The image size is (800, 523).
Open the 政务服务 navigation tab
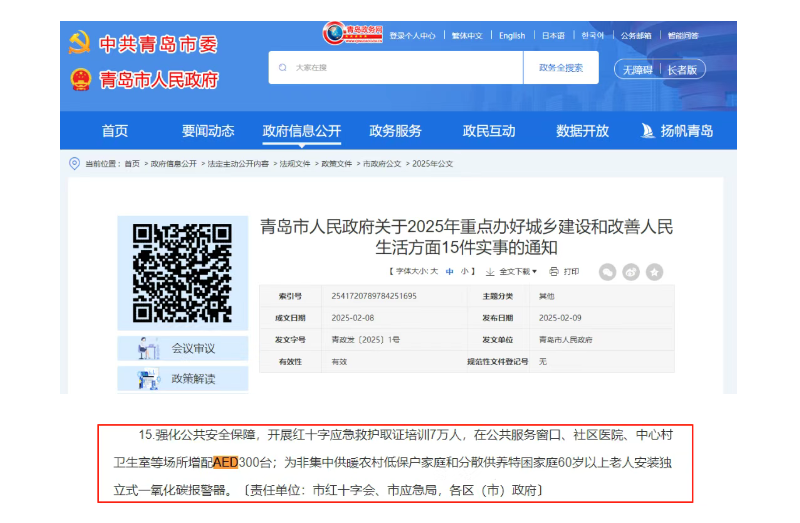point(395,131)
